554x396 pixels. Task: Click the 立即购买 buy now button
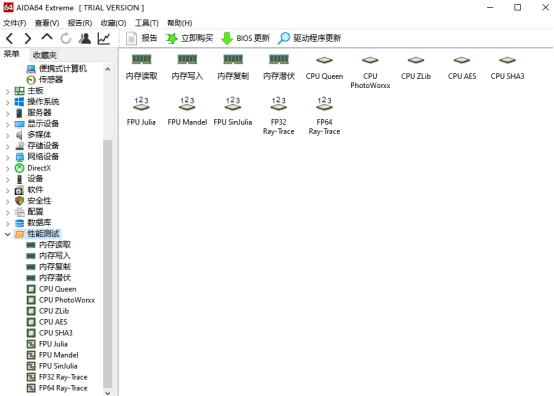tap(189, 38)
